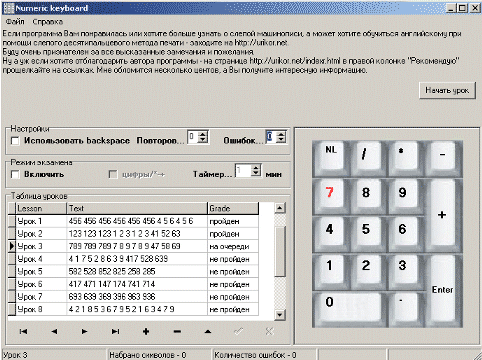Toggle the цифры checkbox
482x360 pixels.
click(x=113, y=174)
